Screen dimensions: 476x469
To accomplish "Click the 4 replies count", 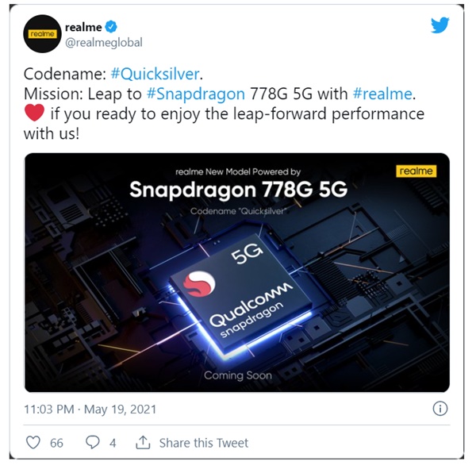I will pyautogui.click(x=113, y=443).
